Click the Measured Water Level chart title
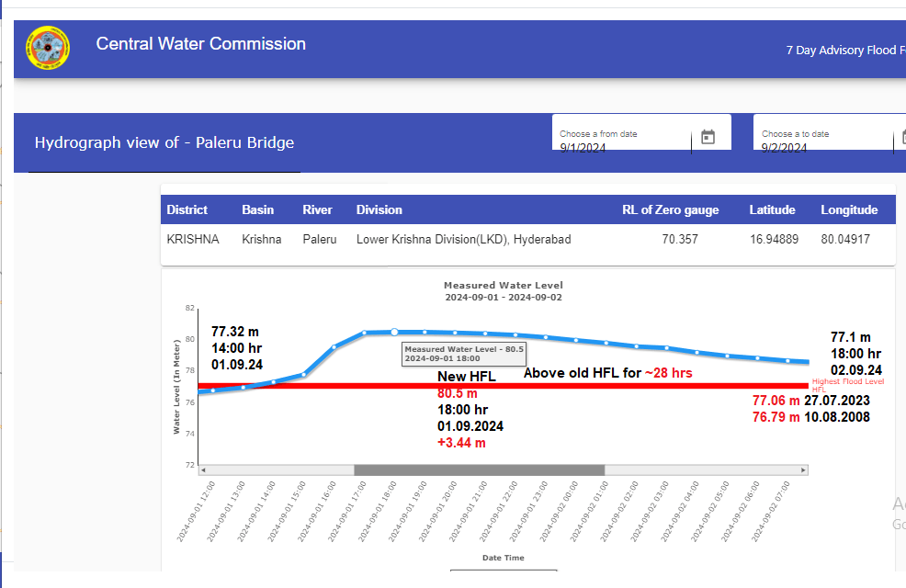This screenshot has height=588, width=906. [x=503, y=286]
